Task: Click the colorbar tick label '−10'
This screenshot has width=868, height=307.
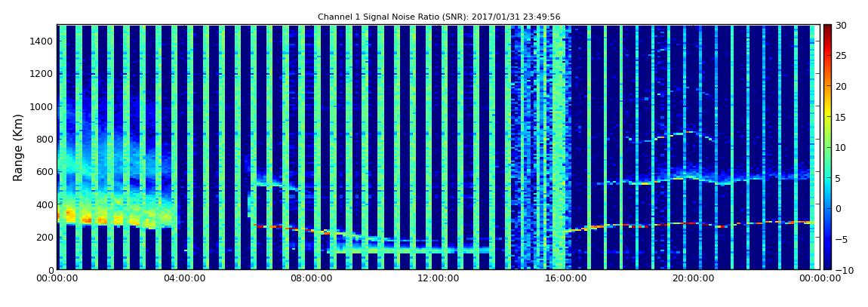Action: point(843,269)
